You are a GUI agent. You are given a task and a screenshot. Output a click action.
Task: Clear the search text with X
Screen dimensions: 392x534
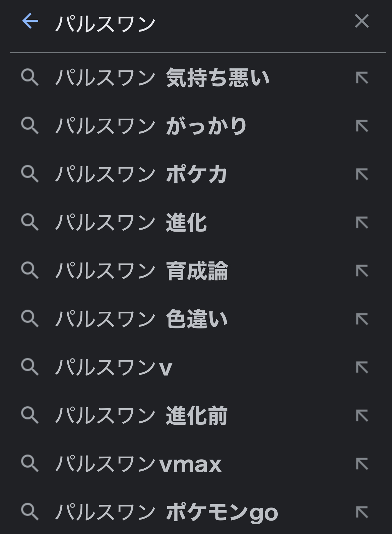point(362,21)
